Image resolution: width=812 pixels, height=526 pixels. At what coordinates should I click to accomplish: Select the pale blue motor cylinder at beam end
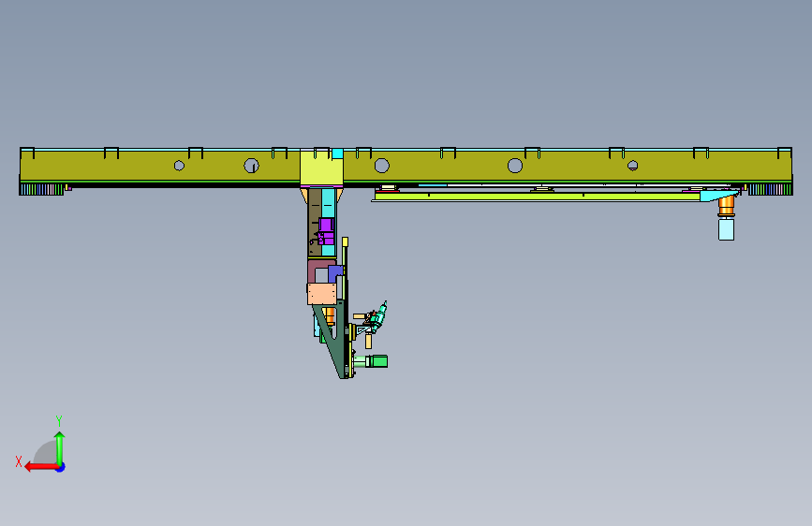[x=726, y=229]
